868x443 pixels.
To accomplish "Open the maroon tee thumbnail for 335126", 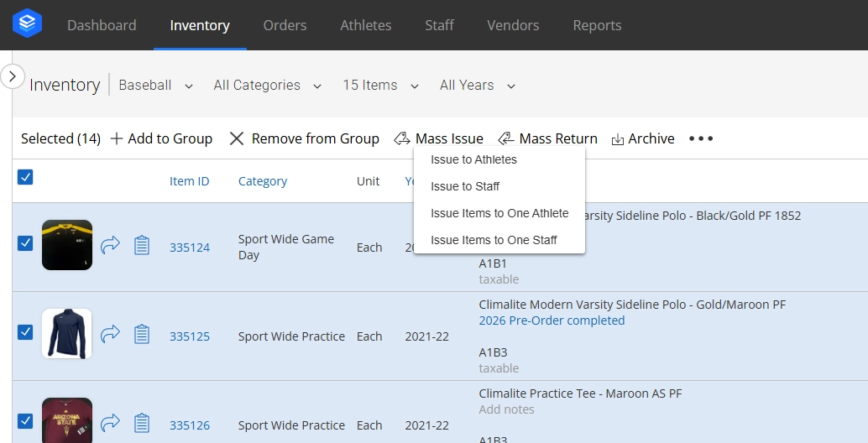I will [67, 420].
